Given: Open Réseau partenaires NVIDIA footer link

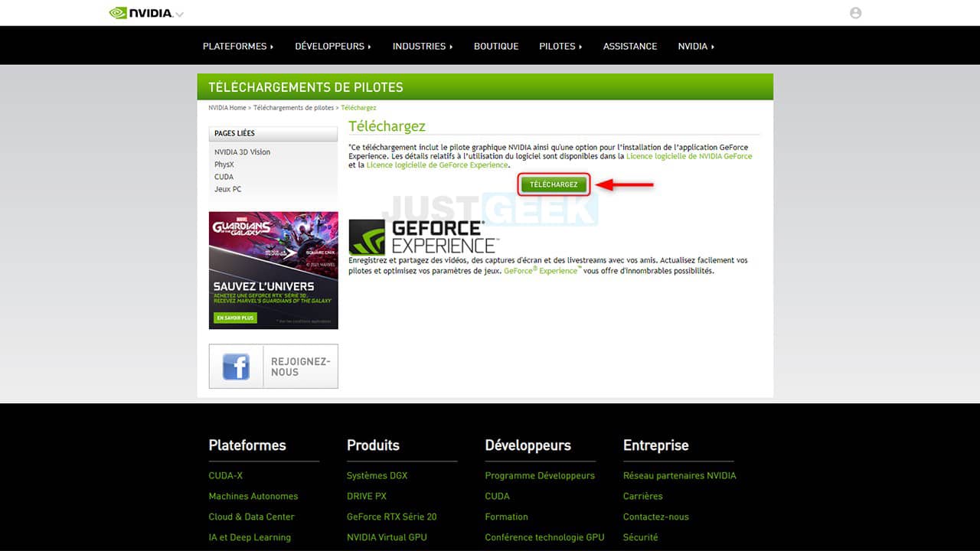Looking at the screenshot, I should (x=680, y=475).
